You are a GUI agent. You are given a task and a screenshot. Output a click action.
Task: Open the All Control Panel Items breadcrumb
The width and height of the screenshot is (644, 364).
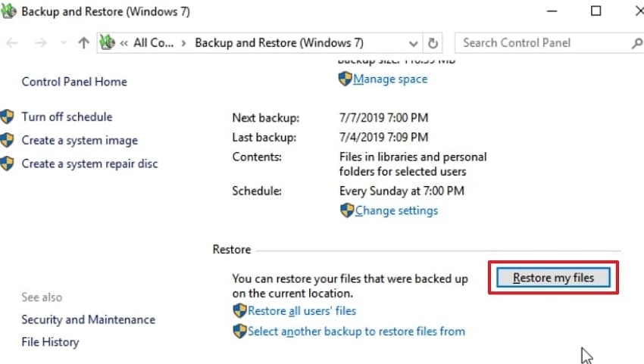pos(154,43)
